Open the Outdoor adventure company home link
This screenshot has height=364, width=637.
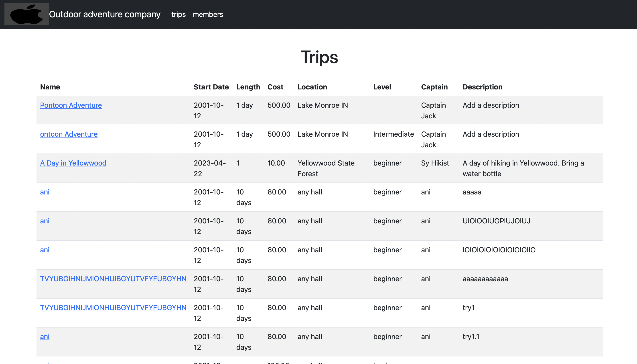click(105, 14)
